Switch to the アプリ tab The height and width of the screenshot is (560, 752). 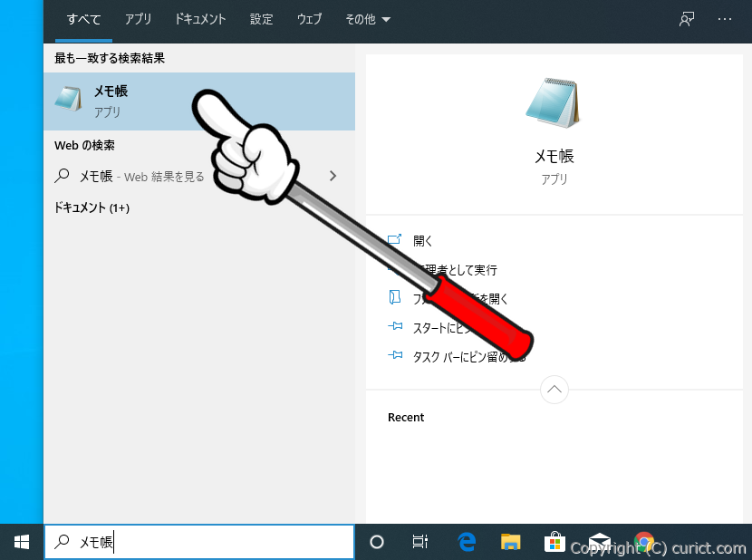(x=138, y=19)
